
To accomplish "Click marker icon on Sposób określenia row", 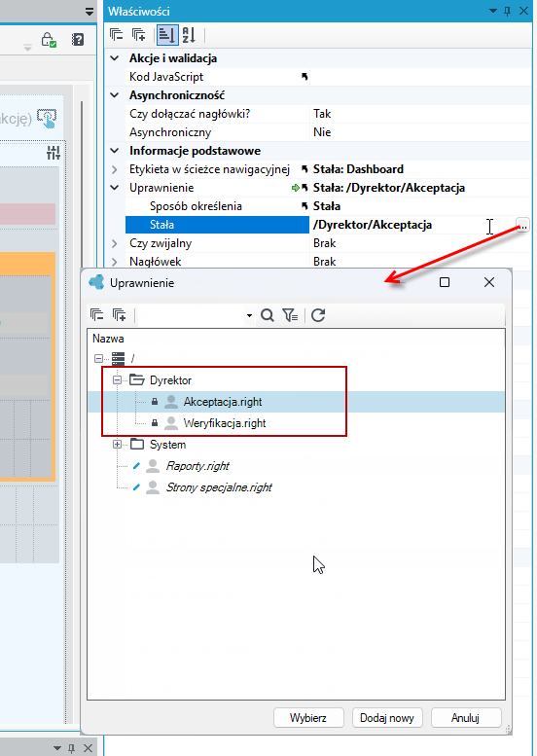I will (304, 206).
